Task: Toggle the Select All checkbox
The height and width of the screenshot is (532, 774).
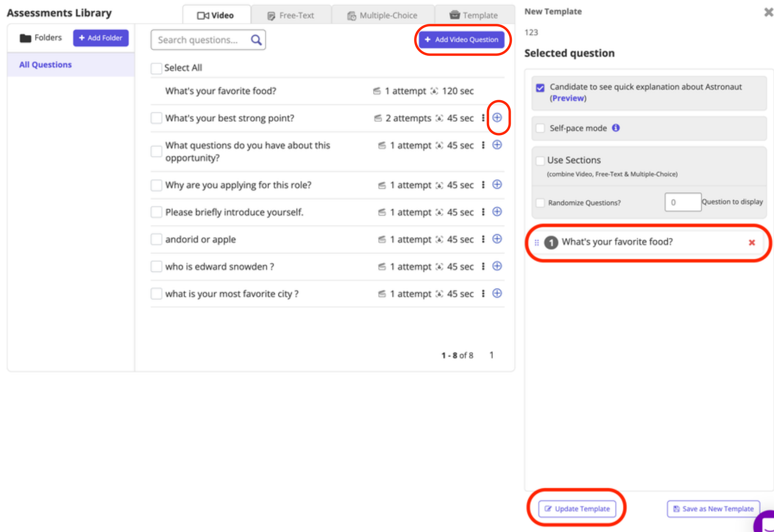Action: tap(156, 68)
